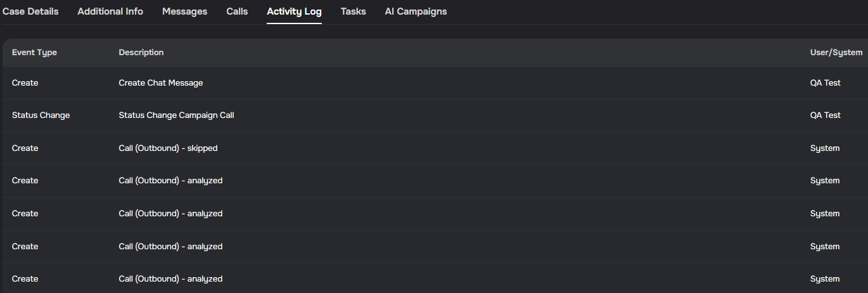This screenshot has height=293, width=868.
Task: Click Create in the Chat Message row
Action: click(25, 83)
